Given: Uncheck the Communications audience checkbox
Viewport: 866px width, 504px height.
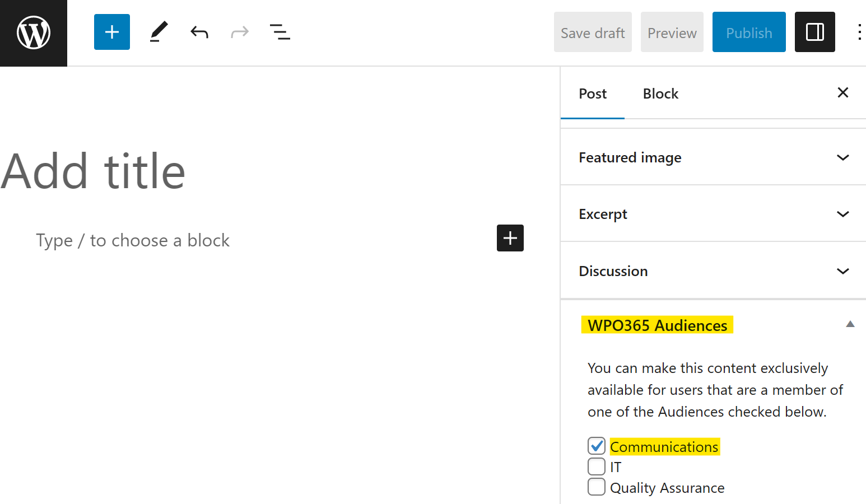Looking at the screenshot, I should [x=597, y=446].
